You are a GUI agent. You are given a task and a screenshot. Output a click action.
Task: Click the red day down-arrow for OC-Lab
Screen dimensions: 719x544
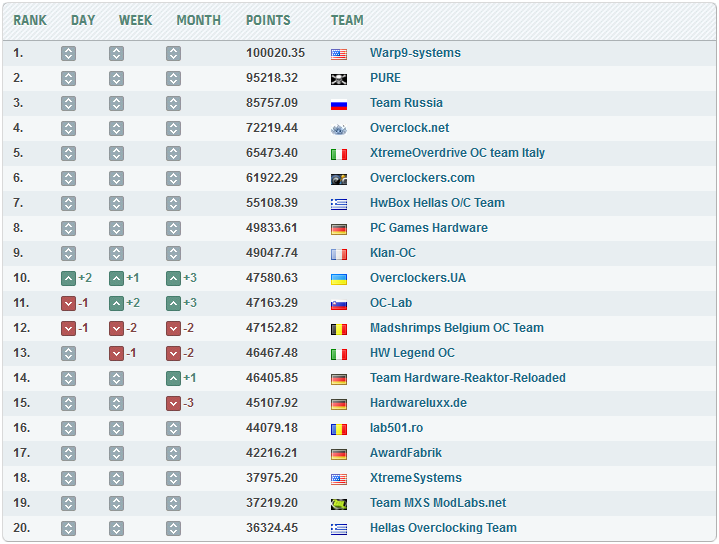68,303
